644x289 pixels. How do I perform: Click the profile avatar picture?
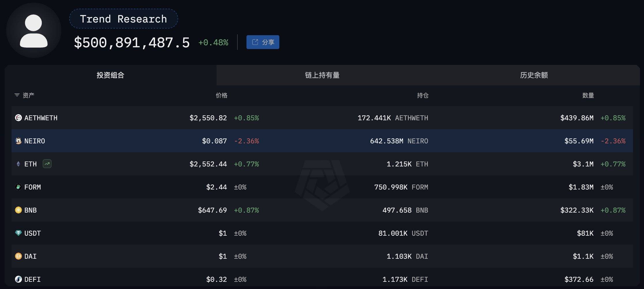click(33, 31)
